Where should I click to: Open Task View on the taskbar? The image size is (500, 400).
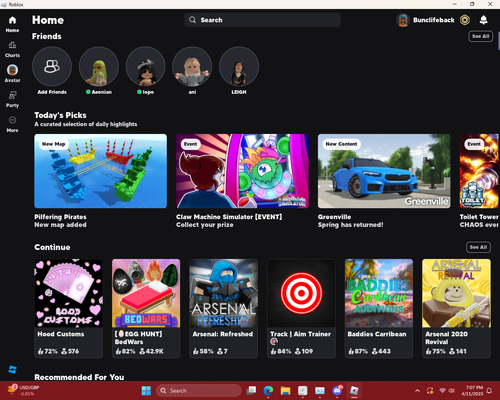(x=251, y=391)
